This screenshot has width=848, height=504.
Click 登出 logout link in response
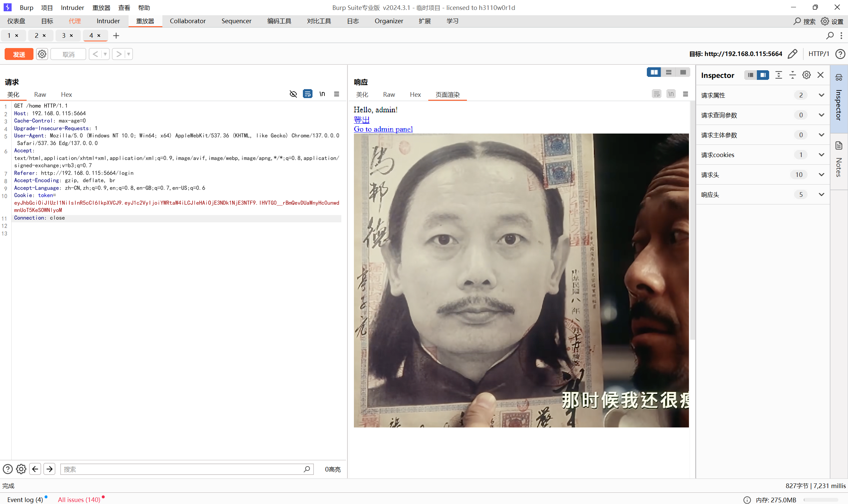click(x=361, y=120)
